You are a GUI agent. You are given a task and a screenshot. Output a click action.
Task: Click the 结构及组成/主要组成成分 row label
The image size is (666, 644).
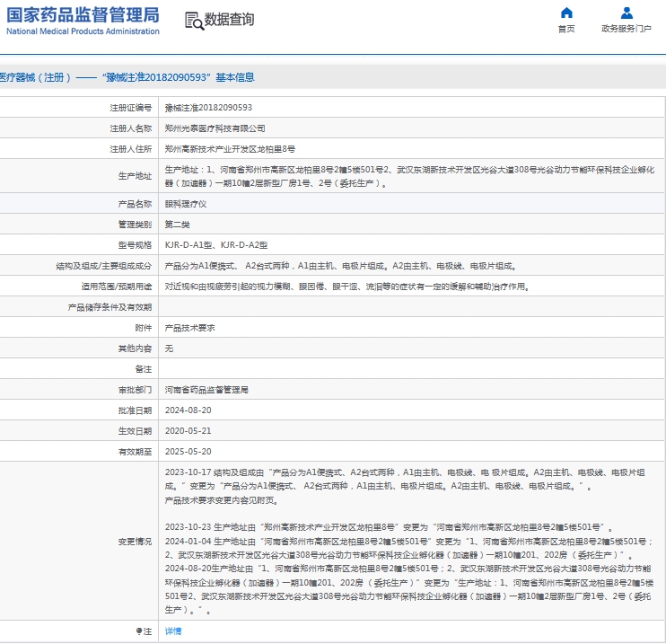[x=103, y=266]
